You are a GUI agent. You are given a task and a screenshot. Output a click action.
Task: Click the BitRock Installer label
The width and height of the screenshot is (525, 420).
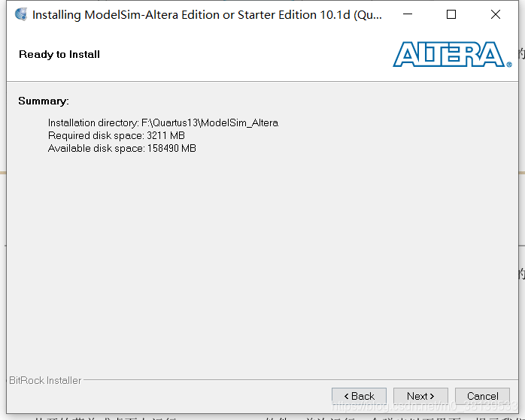[x=45, y=380]
